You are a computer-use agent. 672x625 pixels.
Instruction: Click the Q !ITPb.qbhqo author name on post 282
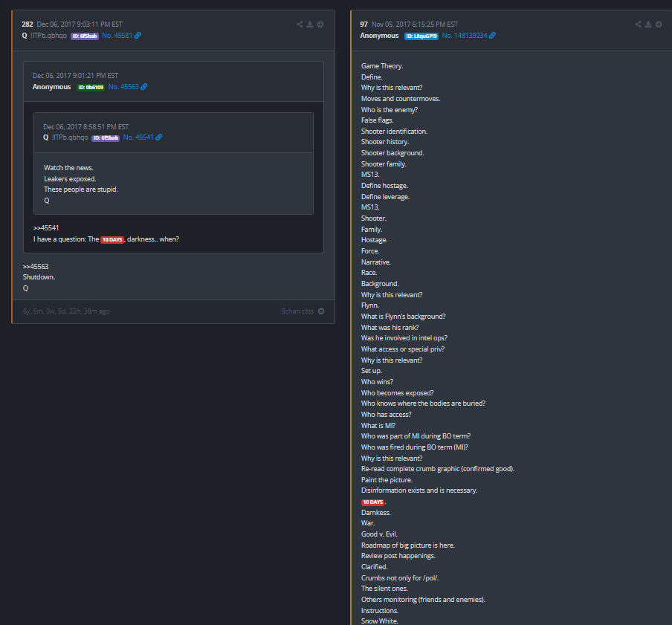pos(44,36)
